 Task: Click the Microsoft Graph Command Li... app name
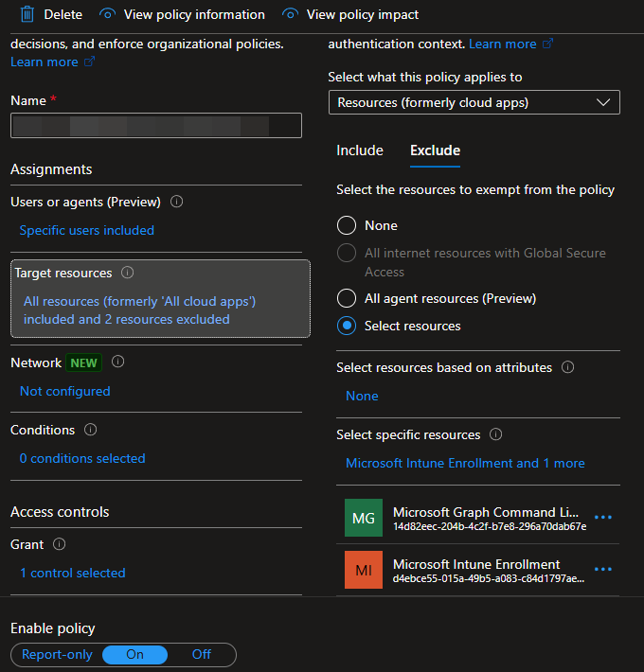click(x=486, y=512)
